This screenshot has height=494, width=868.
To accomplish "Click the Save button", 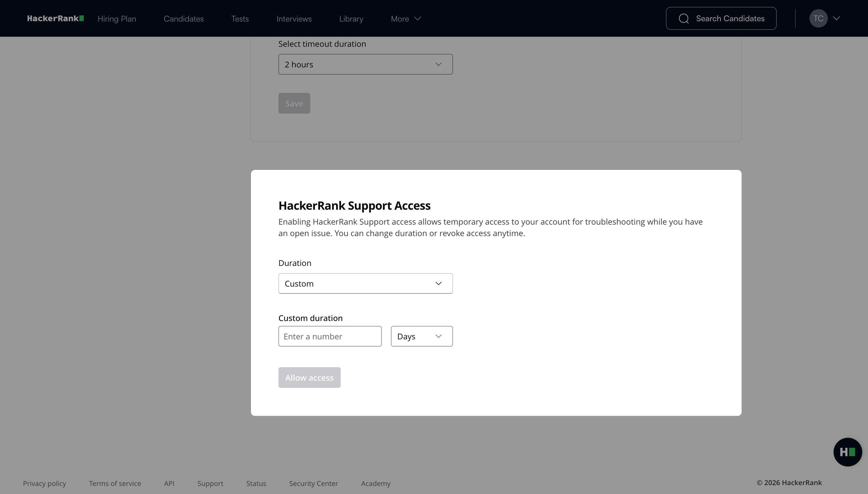I will [x=294, y=103].
